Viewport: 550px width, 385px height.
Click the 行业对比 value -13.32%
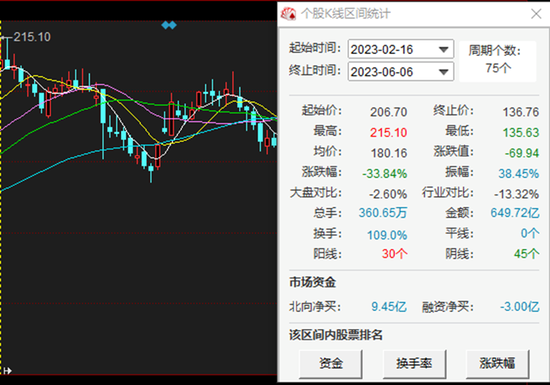pos(517,194)
